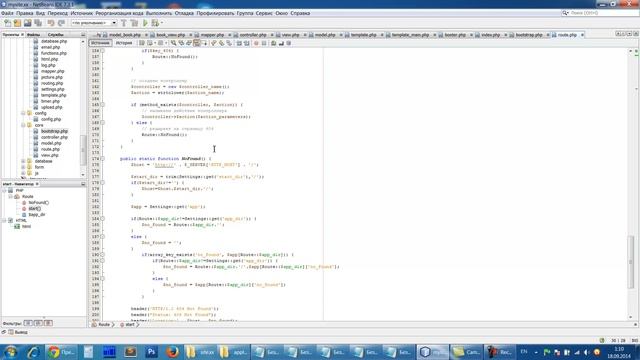The image size is (640, 360).
Task: Open the Файл menu
Action: coord(7,13)
